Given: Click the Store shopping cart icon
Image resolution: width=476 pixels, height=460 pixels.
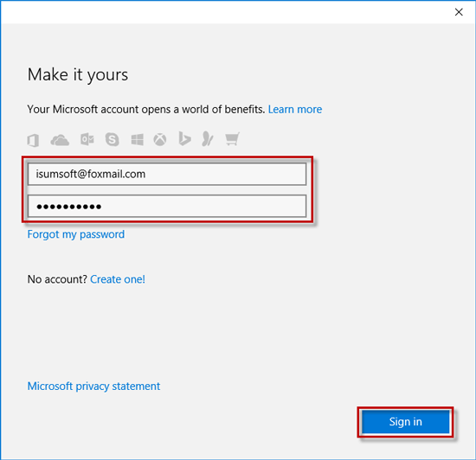Looking at the screenshot, I should [232, 139].
